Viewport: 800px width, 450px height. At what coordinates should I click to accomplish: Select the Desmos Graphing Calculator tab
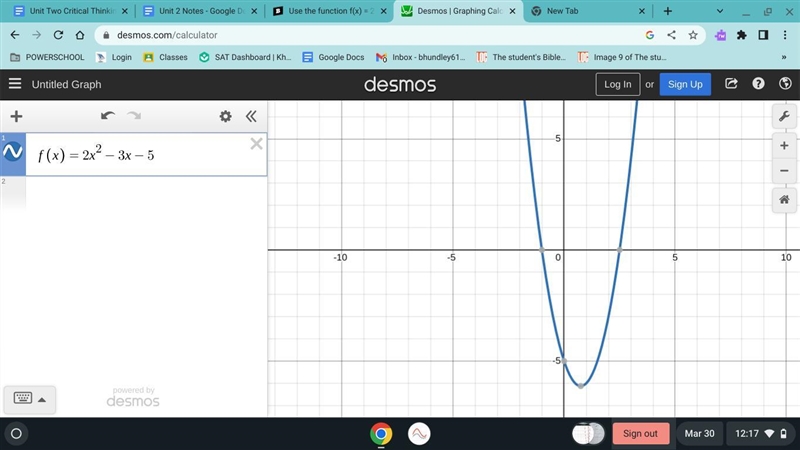[x=458, y=11]
